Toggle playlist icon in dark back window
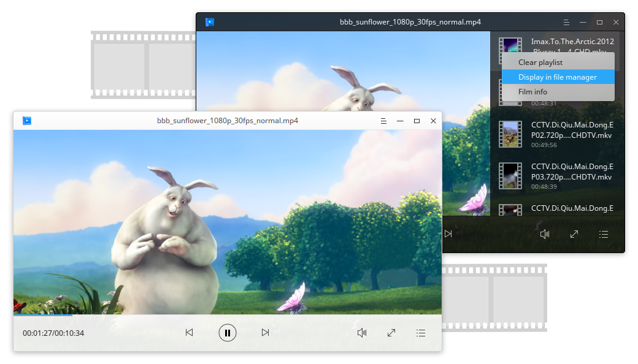This screenshot has width=638, height=364. (604, 235)
